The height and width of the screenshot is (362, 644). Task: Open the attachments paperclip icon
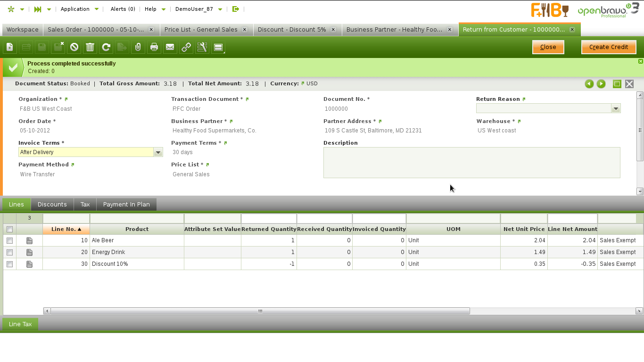tap(138, 47)
